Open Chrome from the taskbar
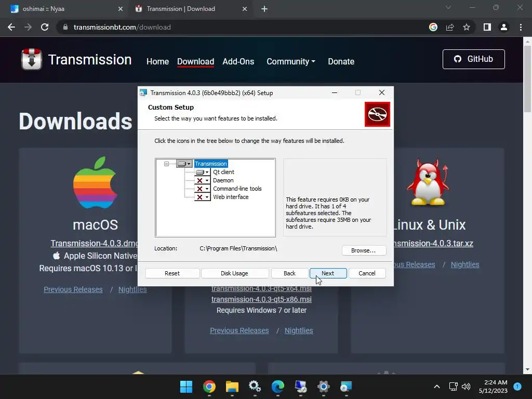The height and width of the screenshot is (399, 532). tap(209, 387)
